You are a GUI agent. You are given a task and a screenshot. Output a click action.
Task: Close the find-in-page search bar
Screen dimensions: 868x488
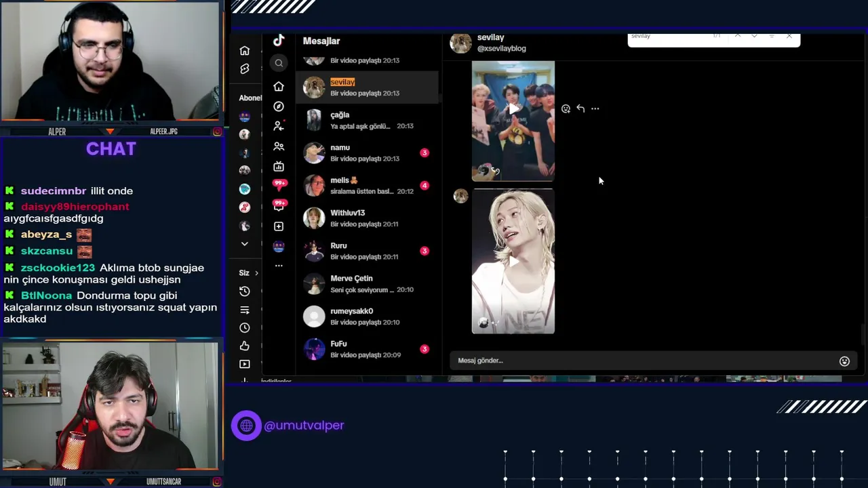(789, 36)
